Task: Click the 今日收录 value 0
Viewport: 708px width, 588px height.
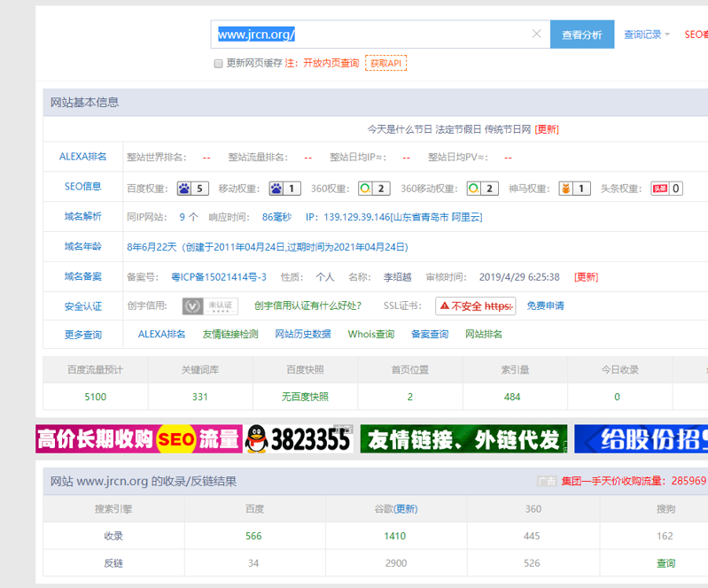Action: click(617, 397)
